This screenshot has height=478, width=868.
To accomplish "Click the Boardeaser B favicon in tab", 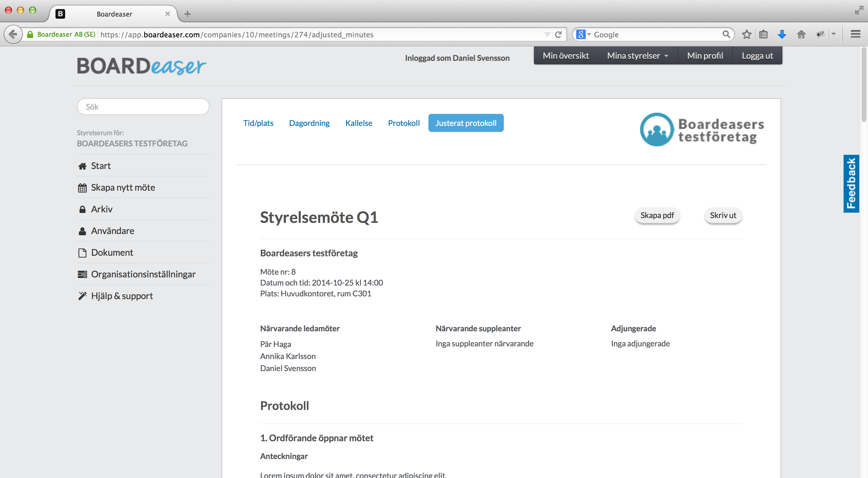I will pos(60,14).
